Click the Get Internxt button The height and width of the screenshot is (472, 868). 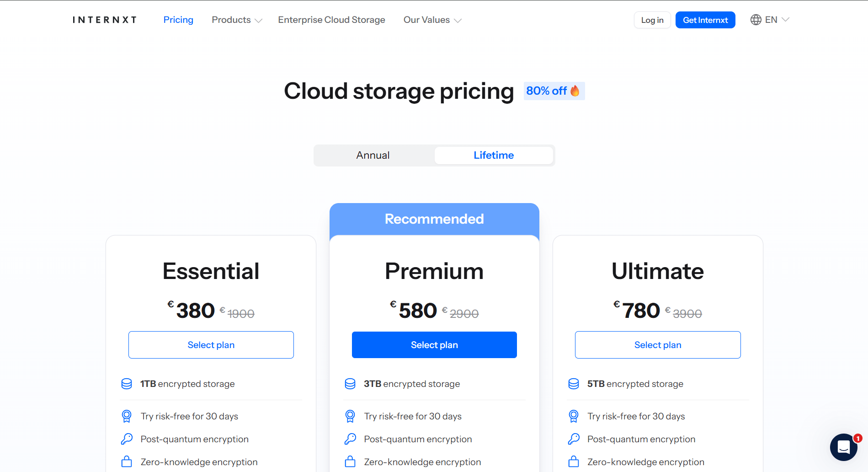click(705, 20)
